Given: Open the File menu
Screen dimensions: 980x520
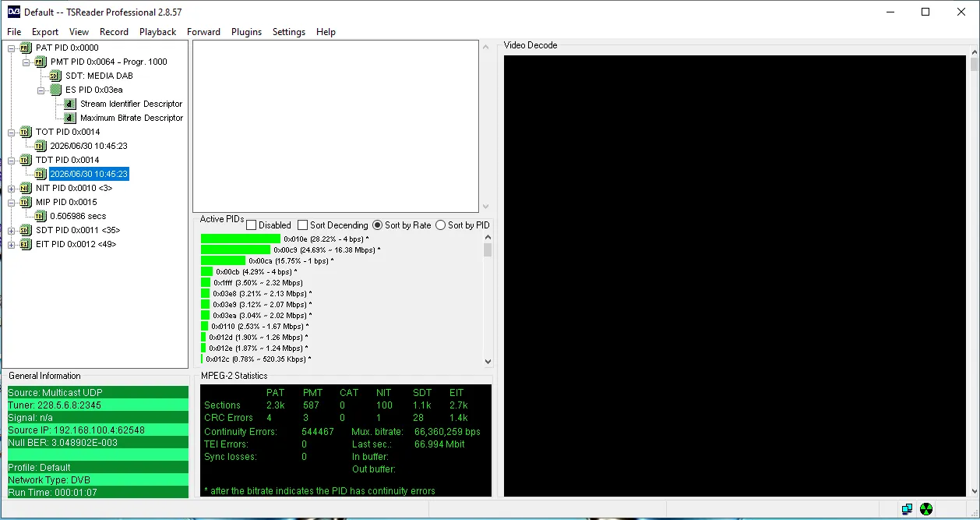Looking at the screenshot, I should click(14, 32).
